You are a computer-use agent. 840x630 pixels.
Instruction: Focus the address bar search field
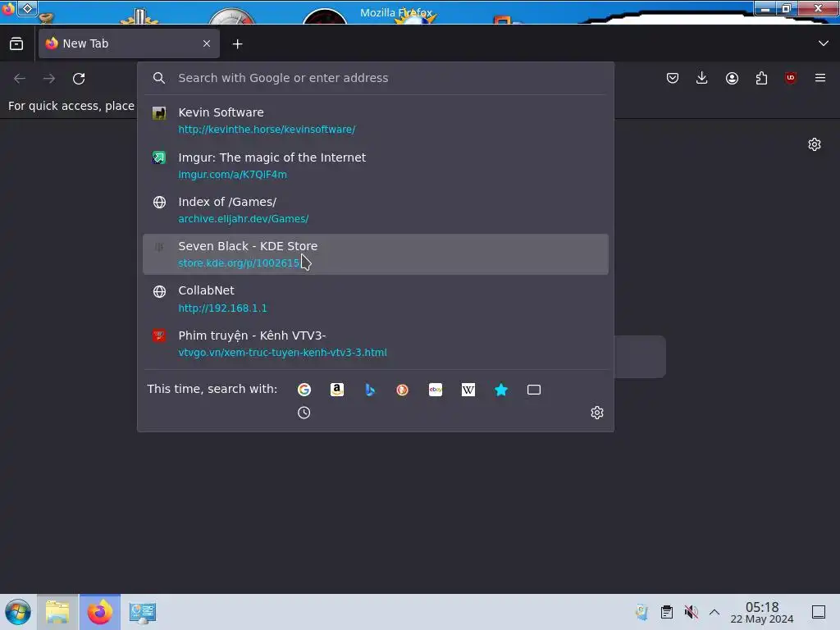coord(375,78)
